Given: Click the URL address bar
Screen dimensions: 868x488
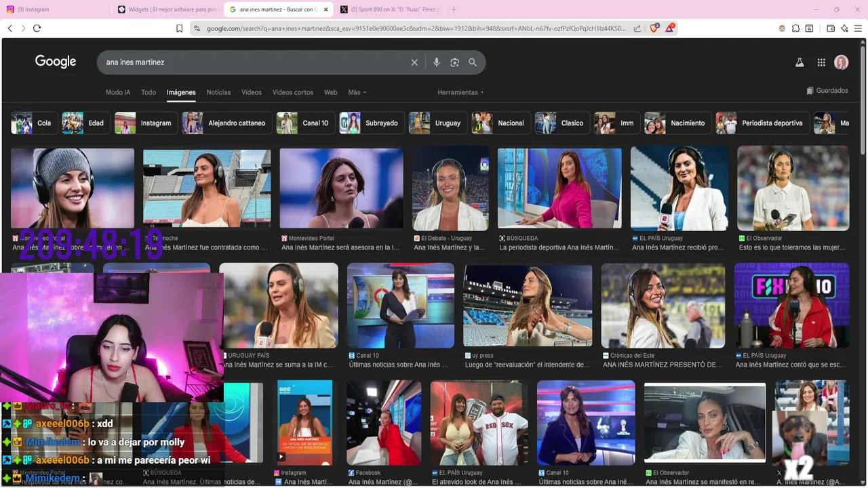Looking at the screenshot, I should pyautogui.click(x=416, y=28).
